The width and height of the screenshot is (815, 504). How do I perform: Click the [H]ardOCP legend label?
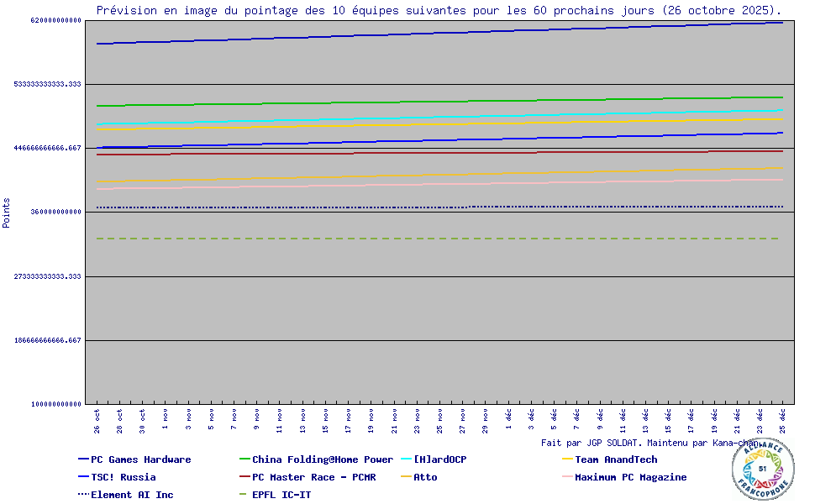(439, 459)
